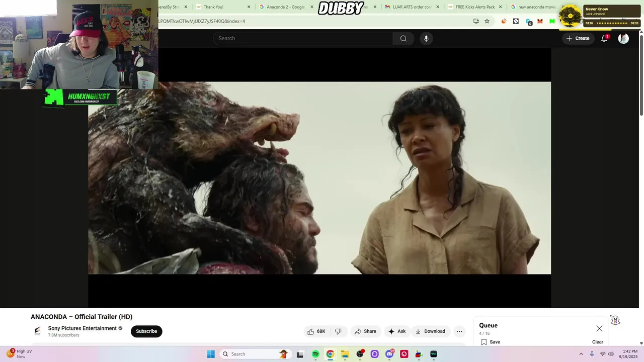Close the Queue panel with X
644x362 pixels.
click(599, 328)
